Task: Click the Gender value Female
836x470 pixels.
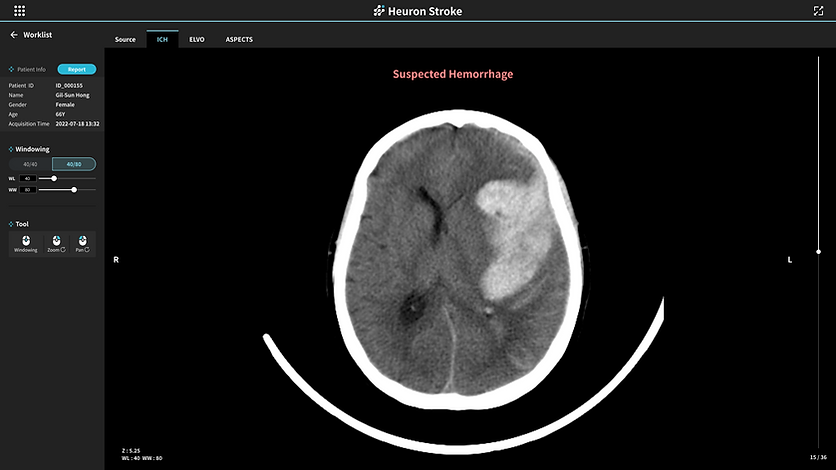Action: click(65, 104)
